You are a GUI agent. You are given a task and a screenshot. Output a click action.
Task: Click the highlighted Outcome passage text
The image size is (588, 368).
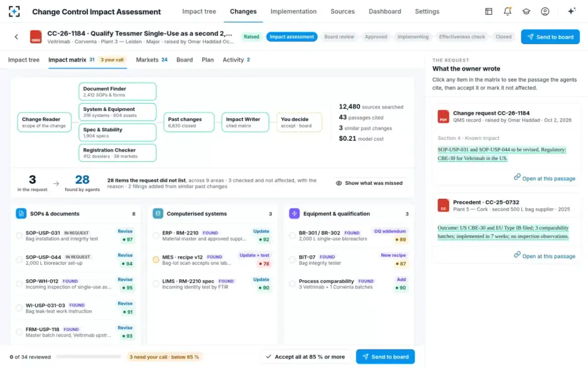pos(503,232)
